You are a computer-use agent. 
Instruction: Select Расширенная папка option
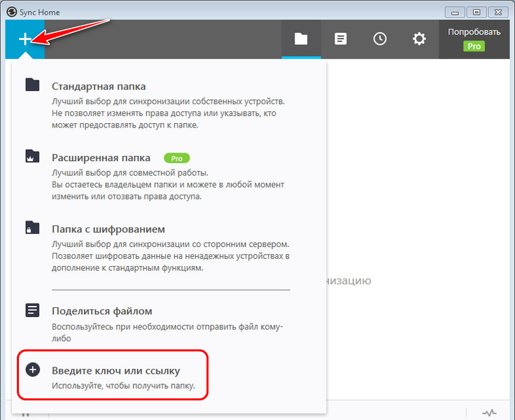[x=101, y=157]
